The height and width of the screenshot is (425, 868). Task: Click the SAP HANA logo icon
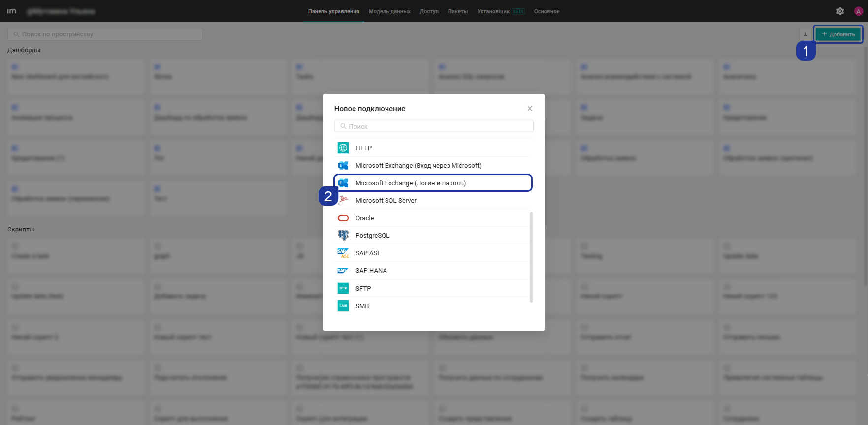(343, 271)
